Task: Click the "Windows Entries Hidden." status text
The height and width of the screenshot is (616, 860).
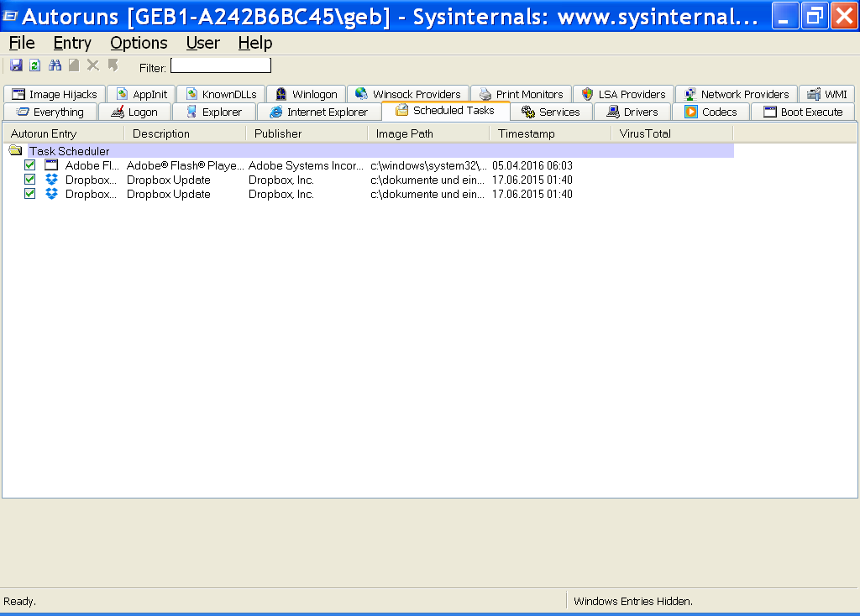Action: coord(633,601)
